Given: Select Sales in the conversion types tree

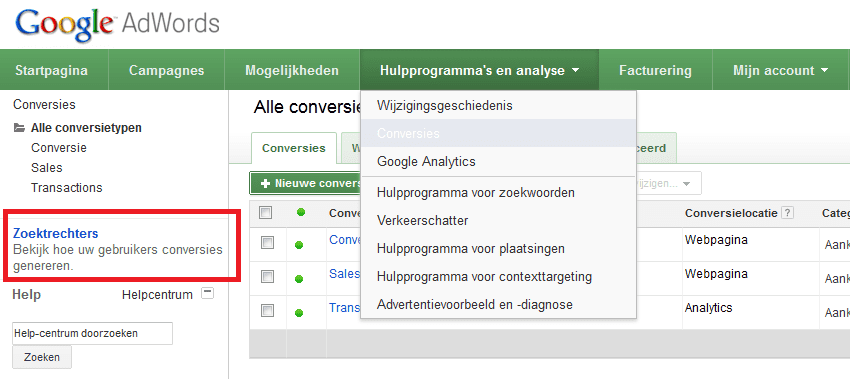Looking at the screenshot, I should pyautogui.click(x=47, y=168).
